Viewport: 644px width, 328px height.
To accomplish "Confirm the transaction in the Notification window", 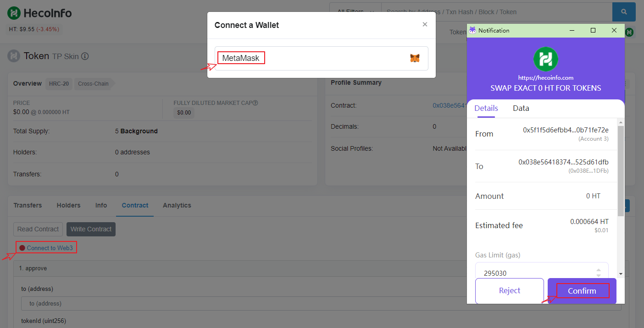I will (x=582, y=291).
